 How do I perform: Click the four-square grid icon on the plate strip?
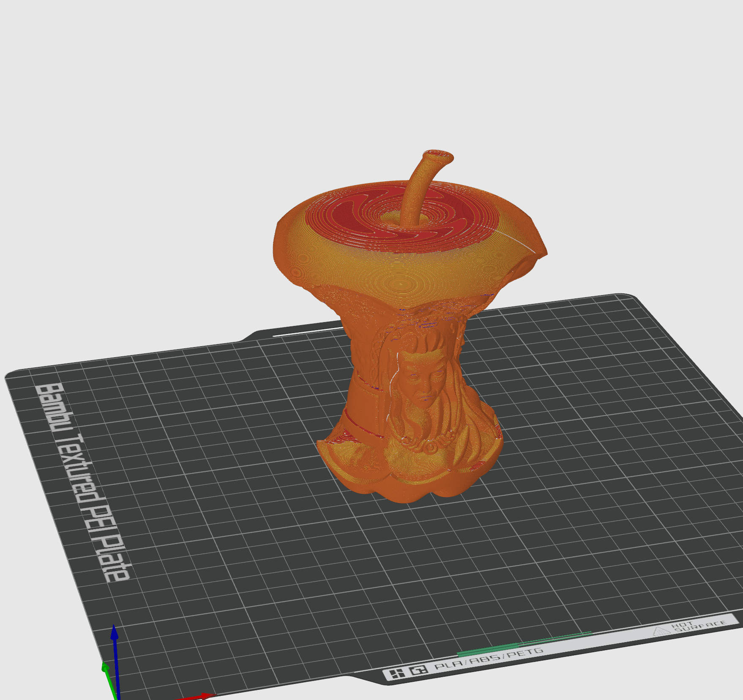396,674
